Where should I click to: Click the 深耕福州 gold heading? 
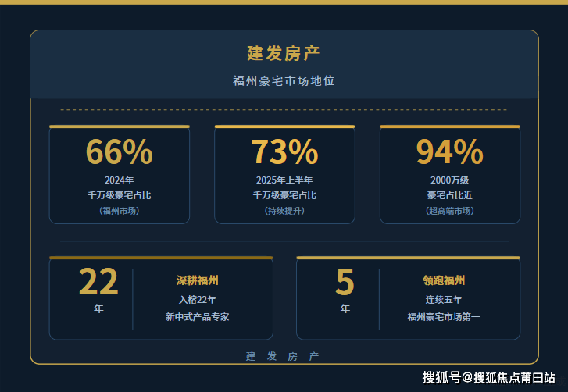[x=197, y=280]
